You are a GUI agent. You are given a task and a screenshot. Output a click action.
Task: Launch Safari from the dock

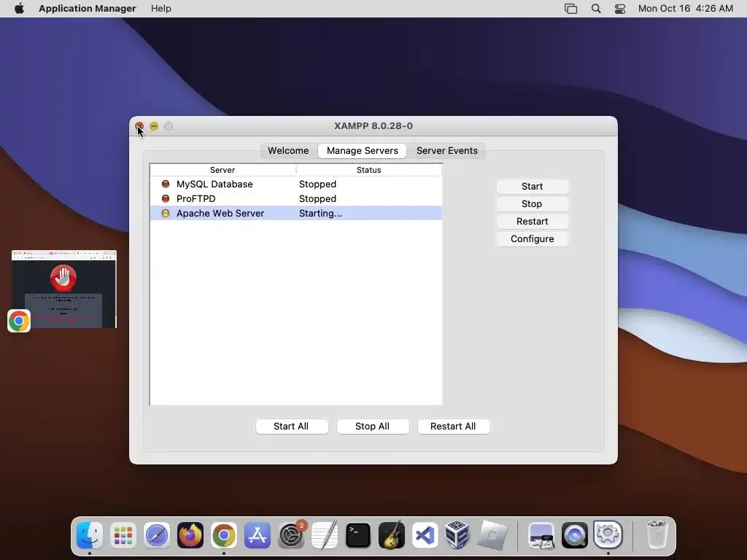click(x=157, y=535)
